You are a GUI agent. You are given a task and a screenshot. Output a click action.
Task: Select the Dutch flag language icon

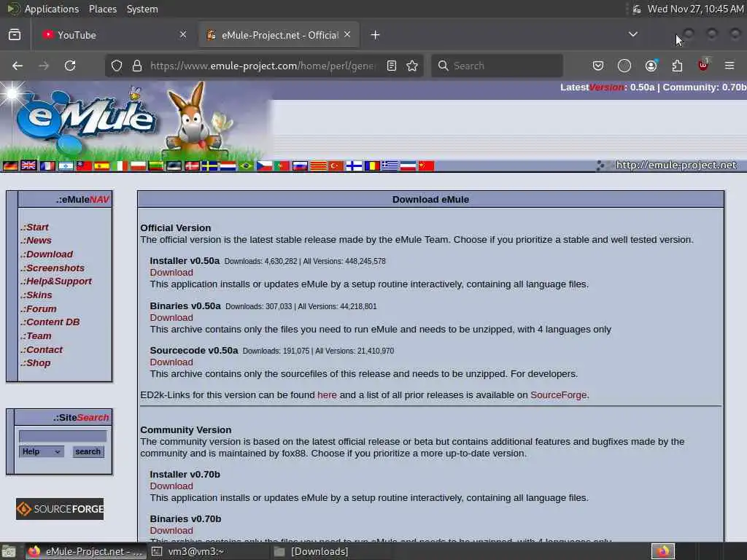click(228, 166)
